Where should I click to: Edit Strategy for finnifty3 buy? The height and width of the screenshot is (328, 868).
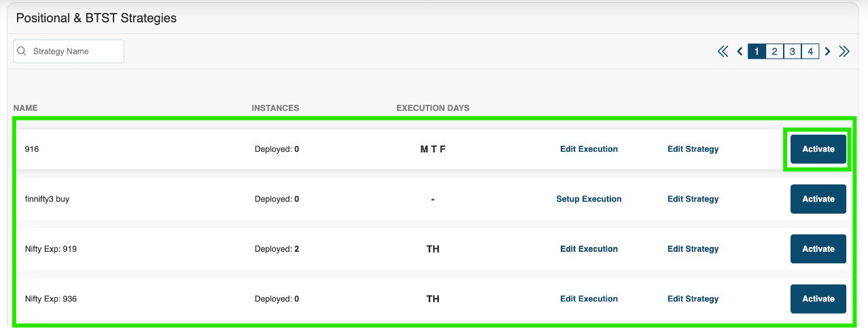tap(693, 199)
